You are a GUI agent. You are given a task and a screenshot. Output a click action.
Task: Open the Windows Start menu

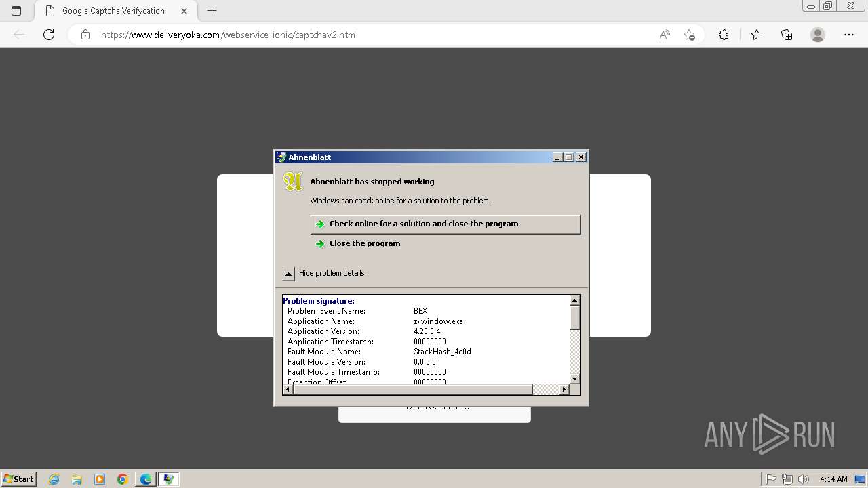[19, 479]
